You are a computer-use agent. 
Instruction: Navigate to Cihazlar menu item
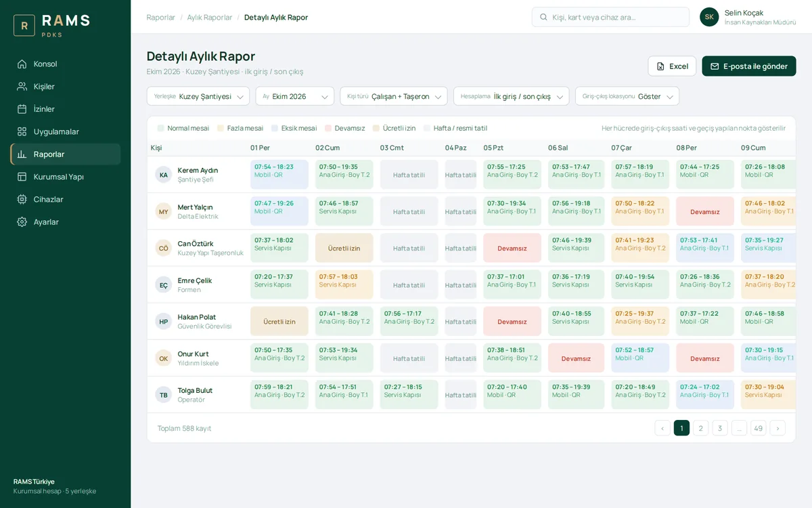pos(66,199)
